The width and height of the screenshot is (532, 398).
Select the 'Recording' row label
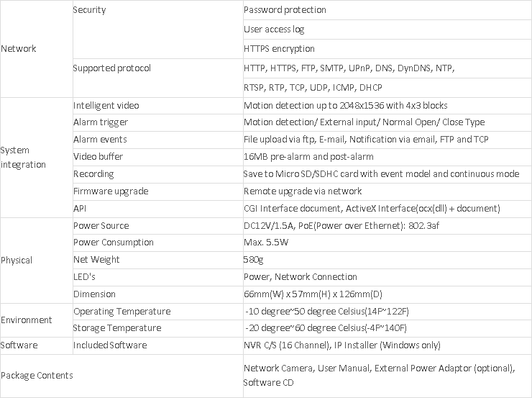coord(93,174)
